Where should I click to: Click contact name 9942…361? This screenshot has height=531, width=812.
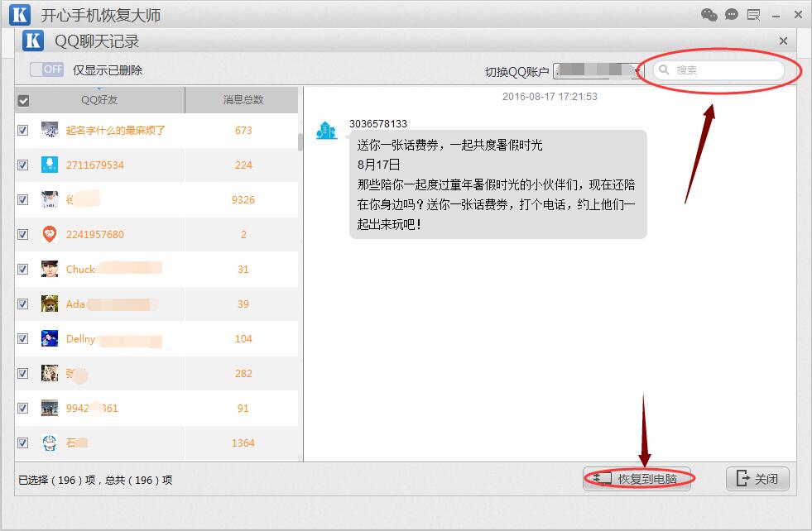[92, 409]
